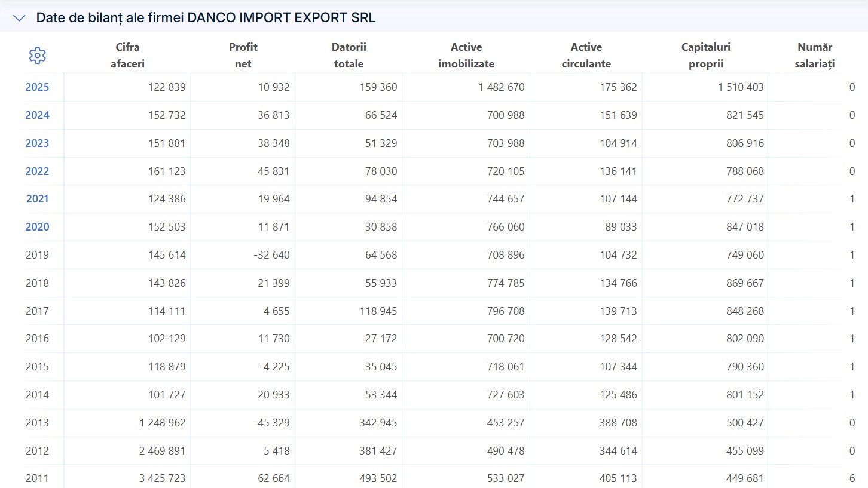Click the section title DANCO IMPORT EXPORT SRL
The height and width of the screenshot is (488, 868).
(x=282, y=18)
